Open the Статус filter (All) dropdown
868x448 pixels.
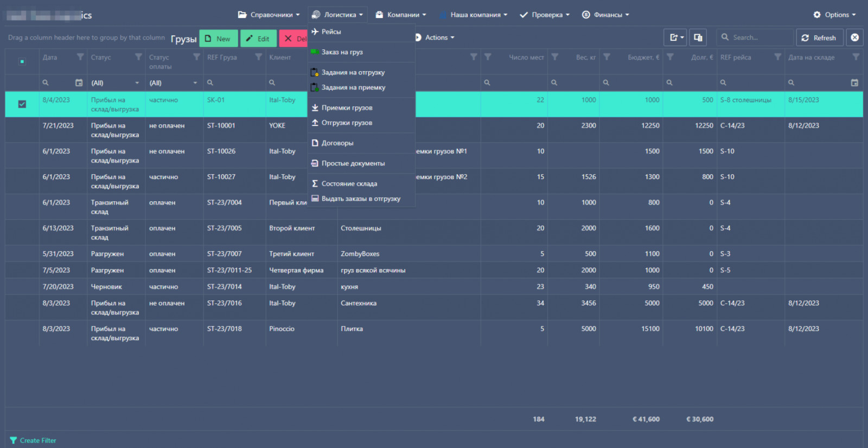point(115,83)
